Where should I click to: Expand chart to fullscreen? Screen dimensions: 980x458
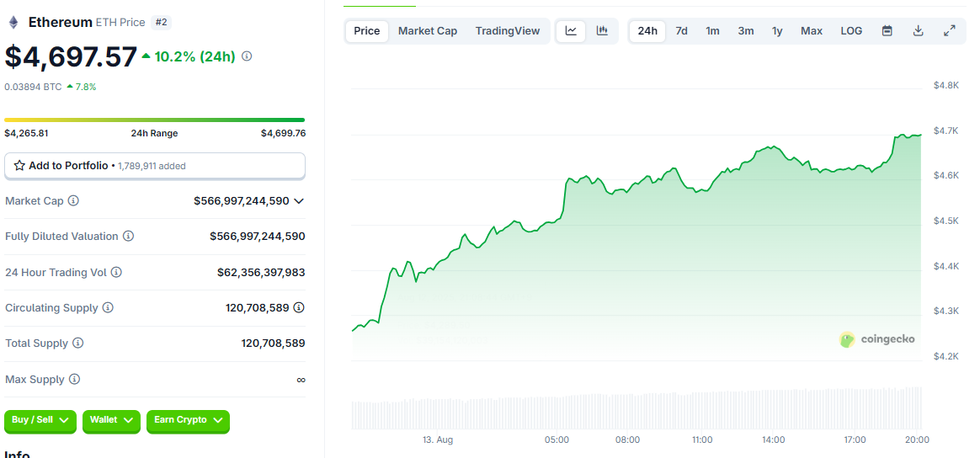click(950, 30)
